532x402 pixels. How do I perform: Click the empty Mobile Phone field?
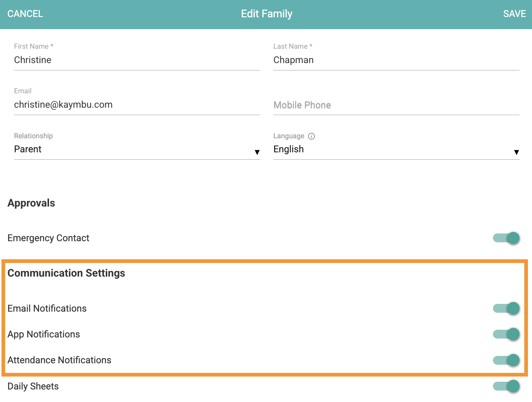click(x=396, y=105)
